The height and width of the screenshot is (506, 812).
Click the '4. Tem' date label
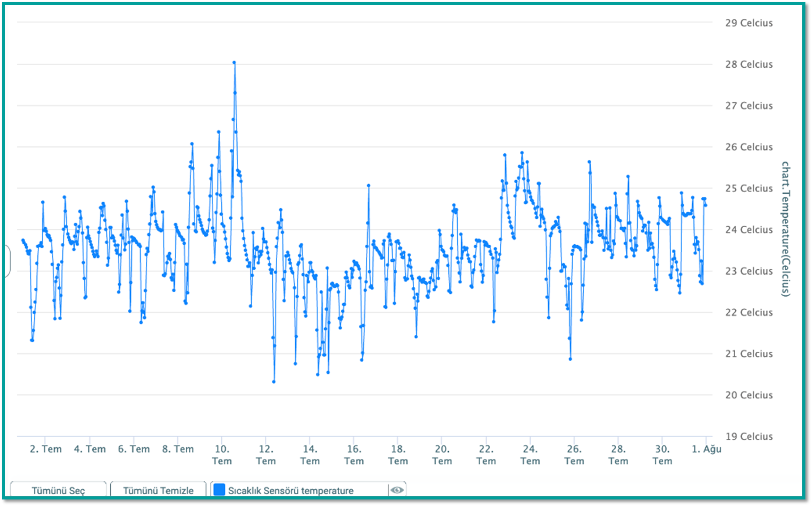90,449
